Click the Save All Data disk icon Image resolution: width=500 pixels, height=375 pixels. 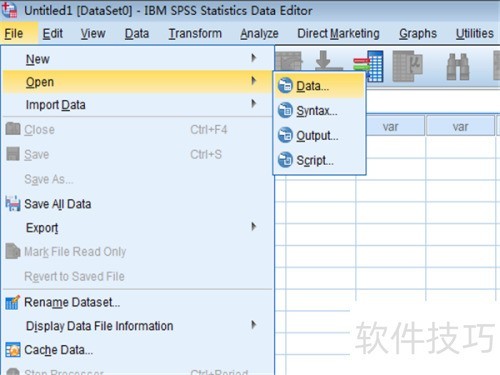pos(13,204)
